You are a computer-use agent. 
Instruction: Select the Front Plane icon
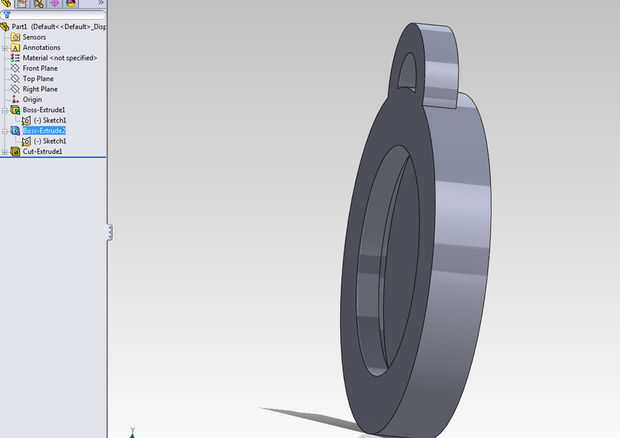click(15, 68)
